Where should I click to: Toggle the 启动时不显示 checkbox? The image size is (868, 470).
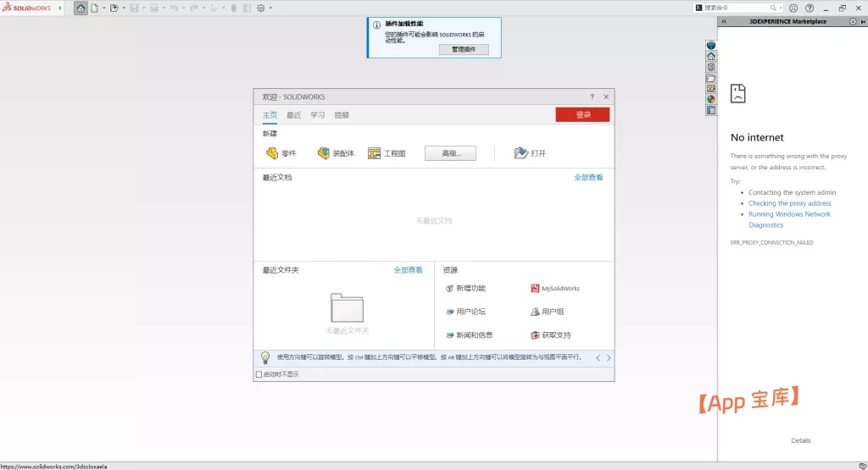[x=259, y=374]
